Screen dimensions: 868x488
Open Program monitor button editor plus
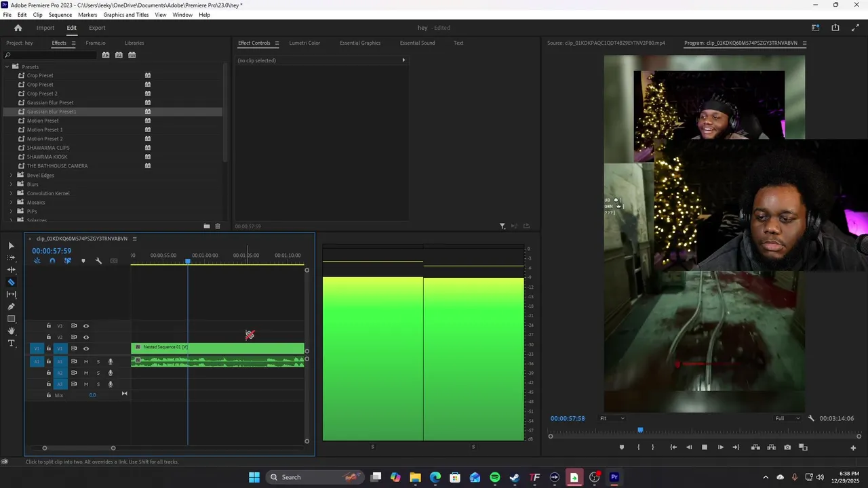coord(853,447)
